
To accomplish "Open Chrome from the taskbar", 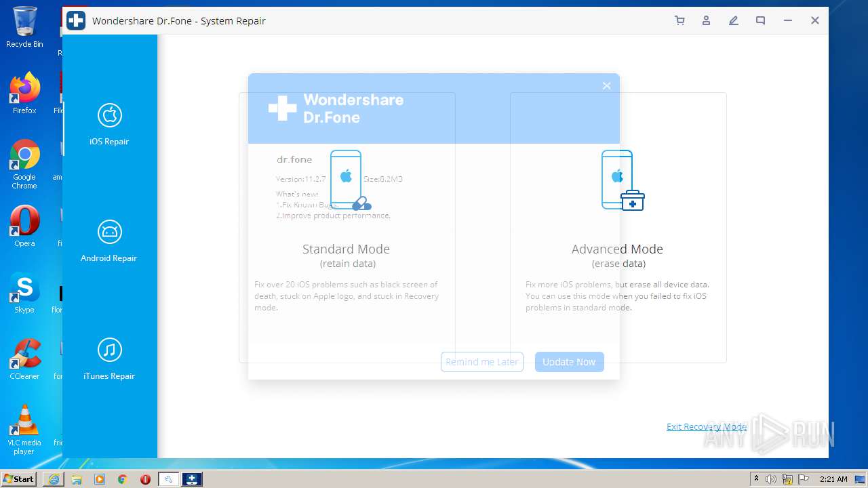I will click(123, 479).
